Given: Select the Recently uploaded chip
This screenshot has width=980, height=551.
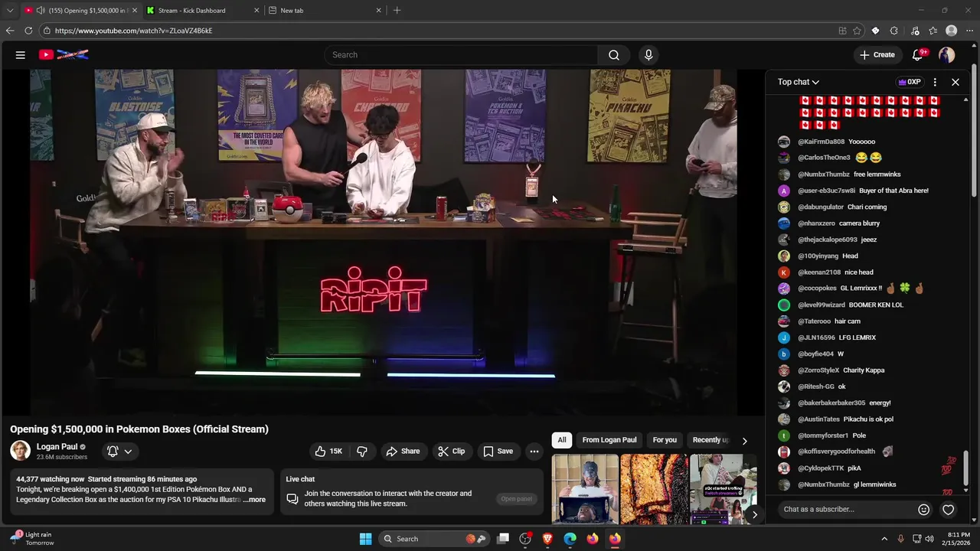Looking at the screenshot, I should tap(710, 440).
